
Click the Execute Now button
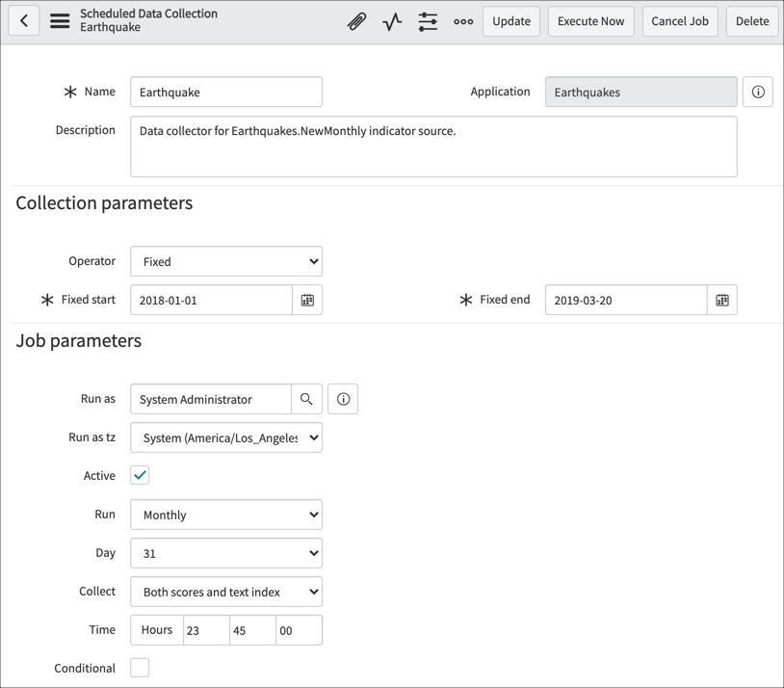click(590, 21)
